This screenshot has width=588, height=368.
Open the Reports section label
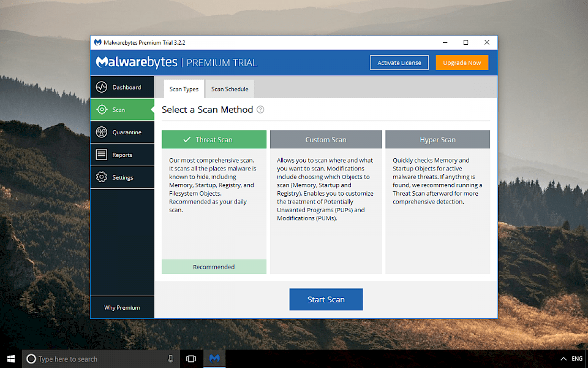click(x=123, y=155)
